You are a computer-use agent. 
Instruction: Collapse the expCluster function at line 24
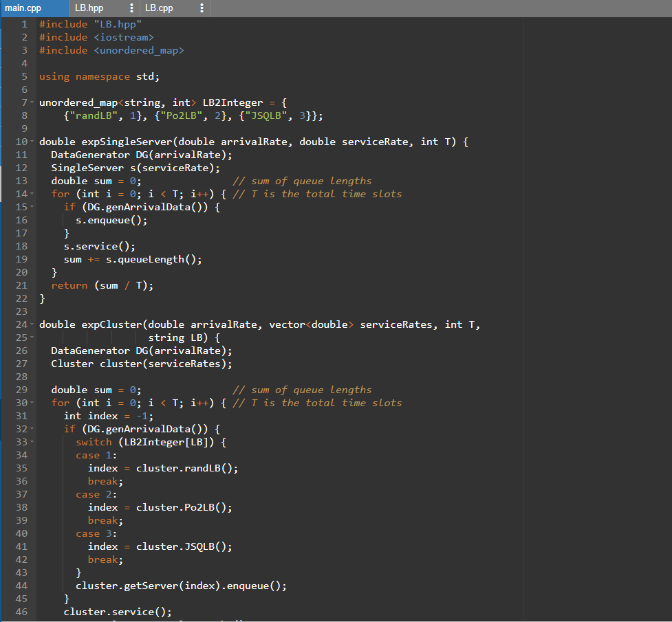point(32,324)
